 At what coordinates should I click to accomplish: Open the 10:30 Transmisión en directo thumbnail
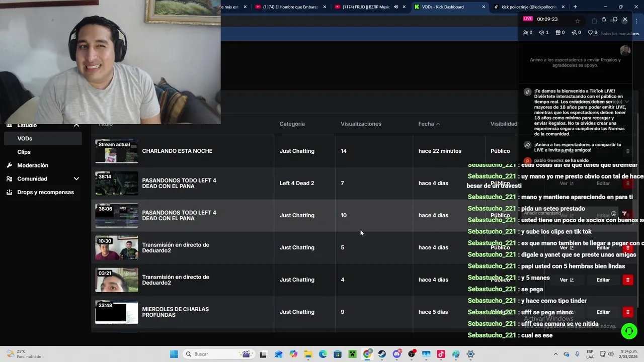(x=117, y=248)
